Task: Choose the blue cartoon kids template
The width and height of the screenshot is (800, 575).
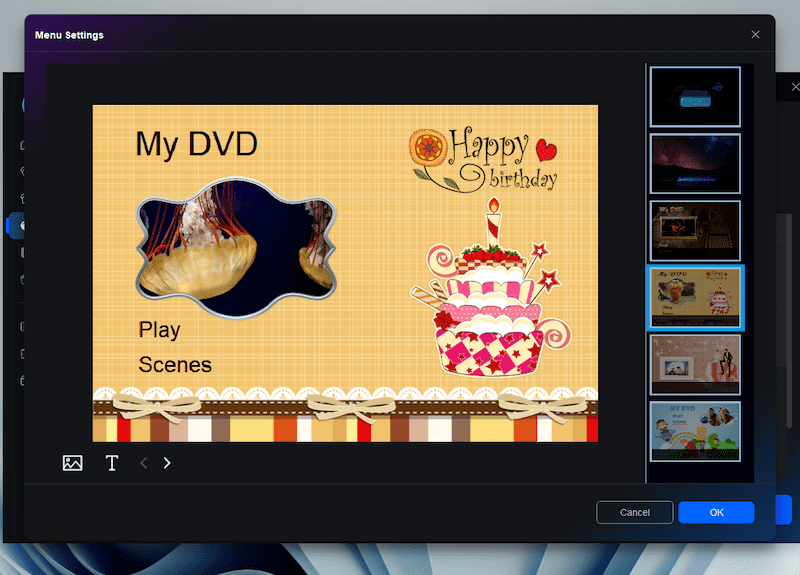Action: (695, 431)
